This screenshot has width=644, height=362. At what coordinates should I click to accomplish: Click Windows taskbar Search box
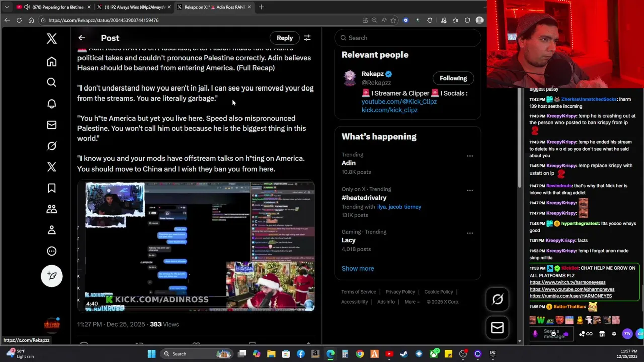(x=196, y=354)
